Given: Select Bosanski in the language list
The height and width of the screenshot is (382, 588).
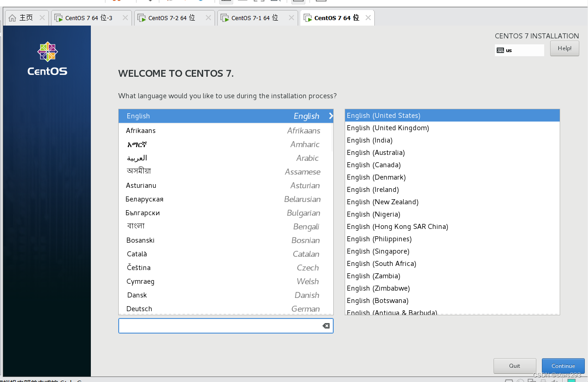Looking at the screenshot, I should pos(226,240).
